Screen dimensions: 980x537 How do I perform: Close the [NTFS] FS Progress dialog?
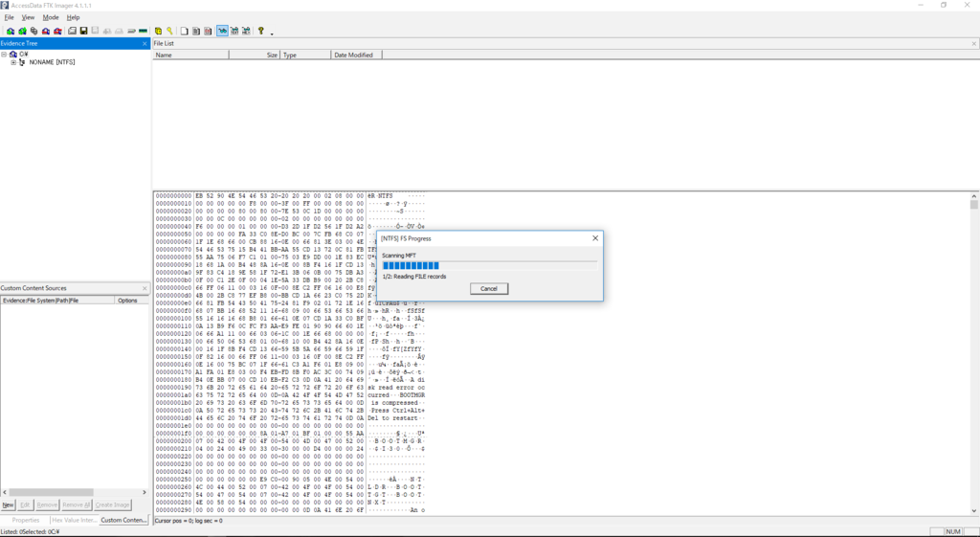[595, 238]
